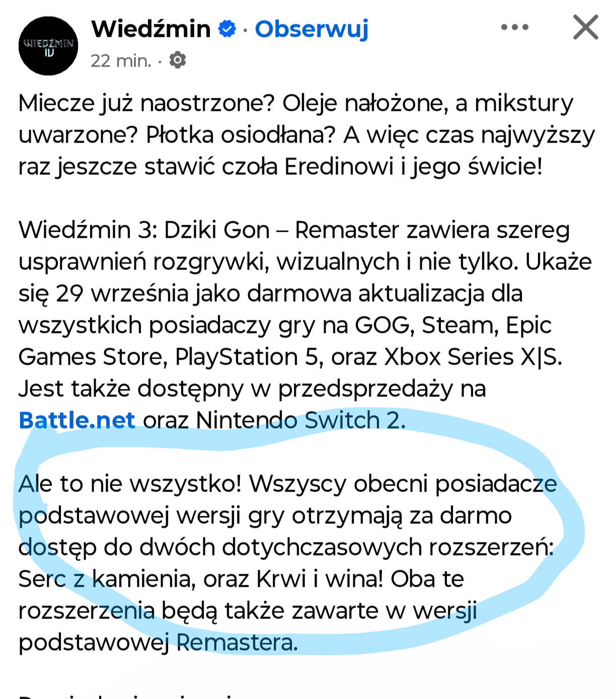The image size is (616, 699).
Task: Tap the paragraph starting Wiedźmin 3: Dziki Gon
Action: pos(305,325)
